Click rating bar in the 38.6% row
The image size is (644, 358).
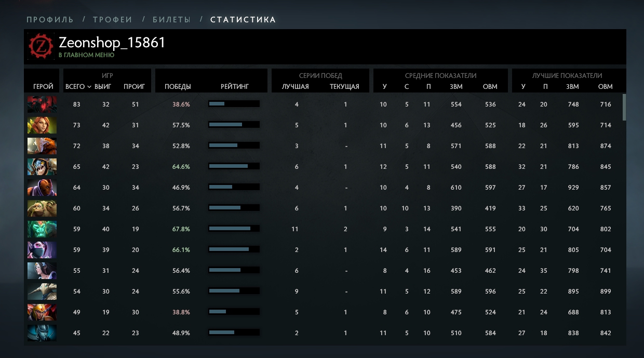point(234,104)
